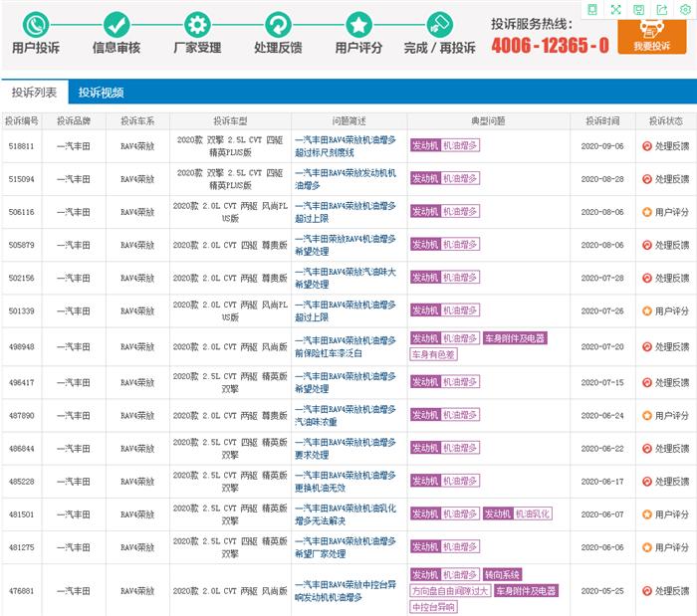This screenshot has height=616, width=697.
Task: Open complaint 一汽丰田荣放RAV4机油增多希望处理
Action: (346, 245)
